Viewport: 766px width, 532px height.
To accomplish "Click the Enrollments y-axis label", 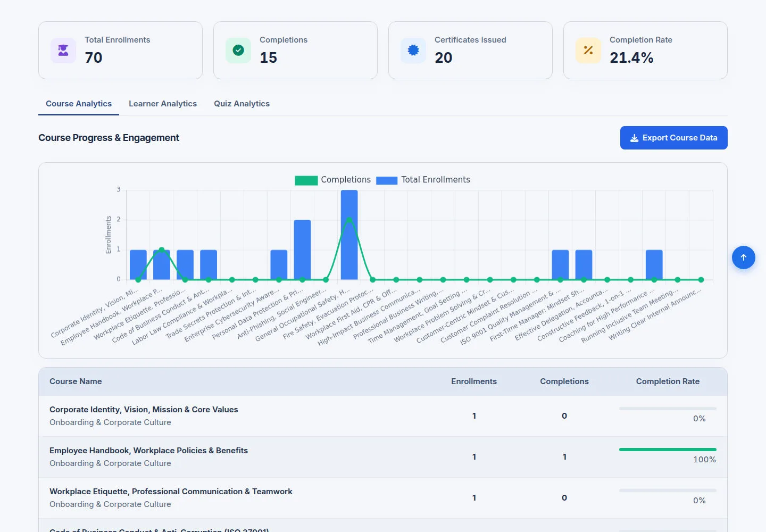I will 109,235.
